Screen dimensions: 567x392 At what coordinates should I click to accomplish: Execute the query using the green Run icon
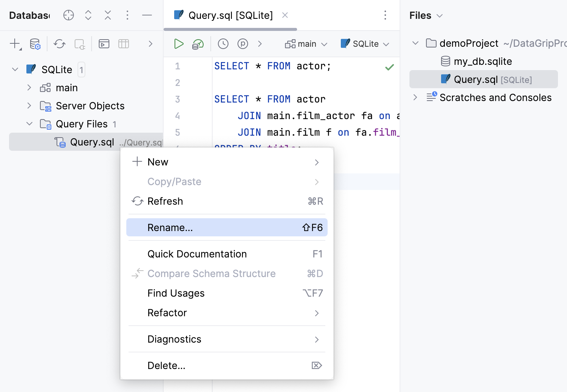[x=179, y=44]
